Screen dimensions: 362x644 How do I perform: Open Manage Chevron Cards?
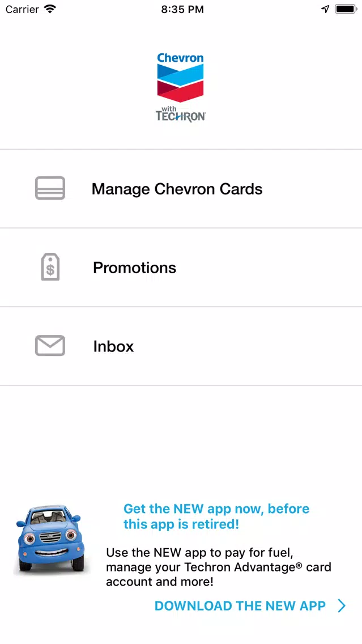point(181,189)
